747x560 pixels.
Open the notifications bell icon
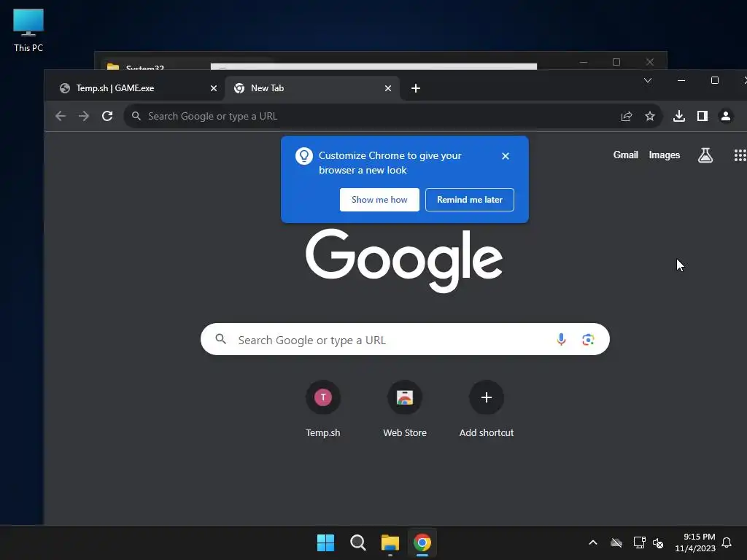click(x=727, y=542)
